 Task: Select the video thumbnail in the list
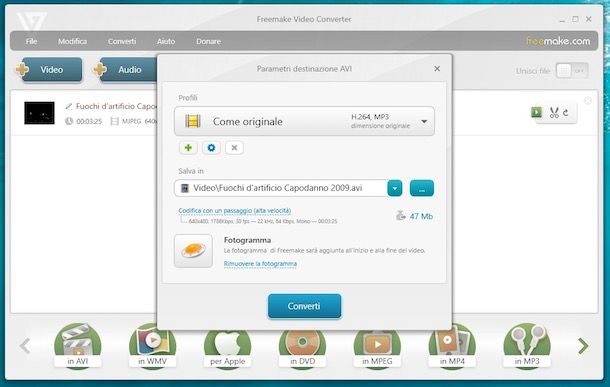tap(39, 113)
